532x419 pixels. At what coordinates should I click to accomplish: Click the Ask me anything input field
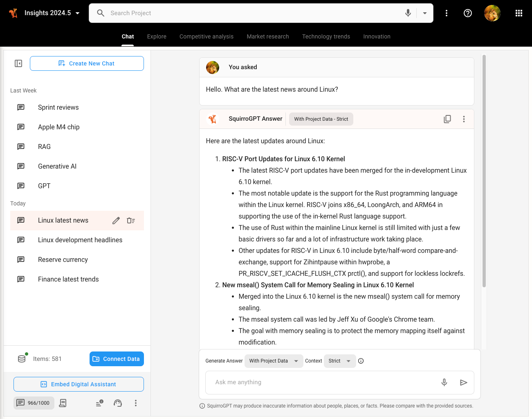click(x=323, y=382)
